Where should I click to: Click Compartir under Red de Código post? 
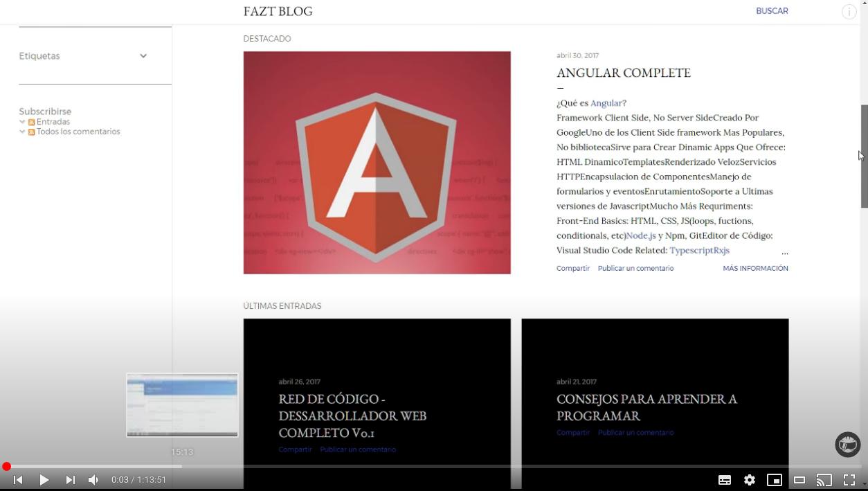296,449
